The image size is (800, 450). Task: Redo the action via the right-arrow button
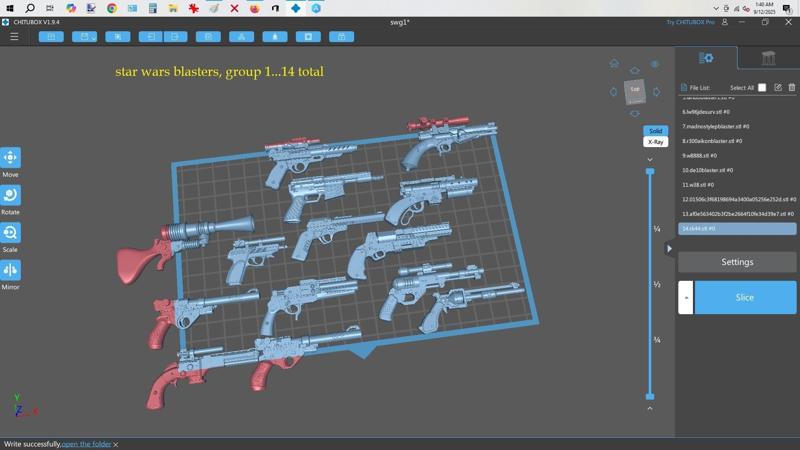pyautogui.click(x=176, y=37)
